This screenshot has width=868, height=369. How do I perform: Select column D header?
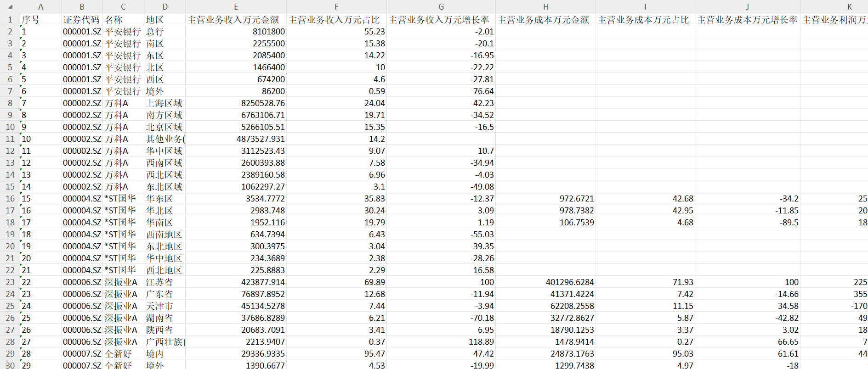(165, 7)
